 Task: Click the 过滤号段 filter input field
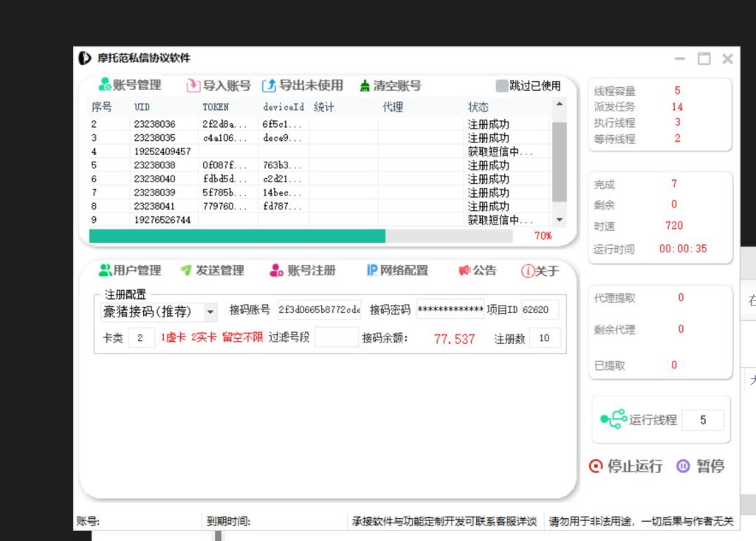pyautogui.click(x=336, y=339)
